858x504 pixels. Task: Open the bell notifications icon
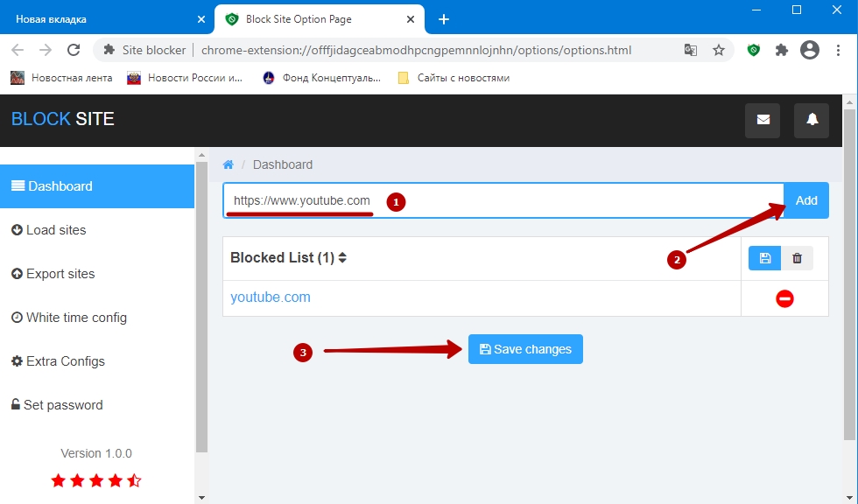(812, 120)
